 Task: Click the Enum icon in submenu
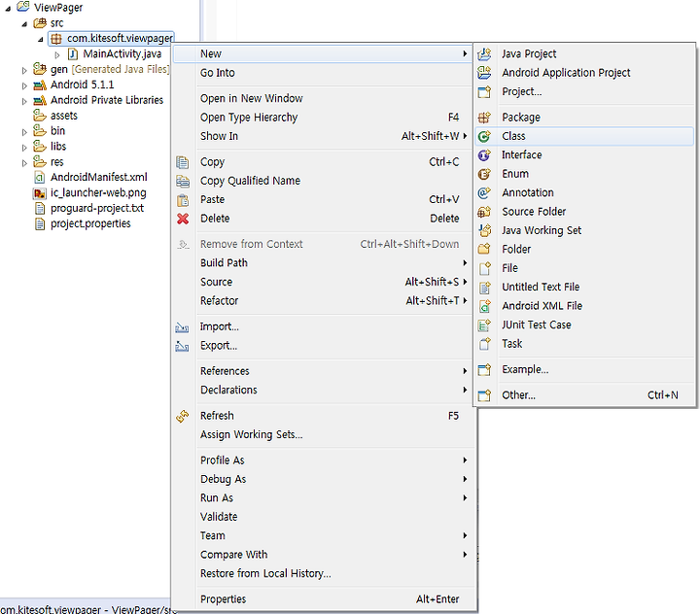pos(484,174)
